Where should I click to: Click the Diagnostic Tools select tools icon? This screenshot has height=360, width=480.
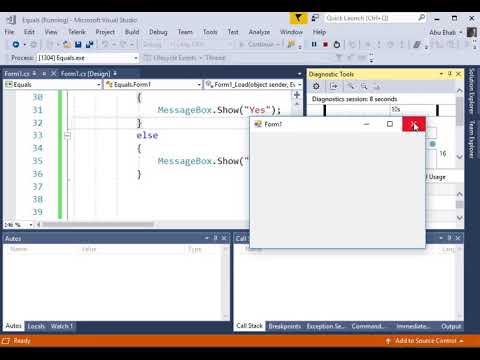point(333,87)
